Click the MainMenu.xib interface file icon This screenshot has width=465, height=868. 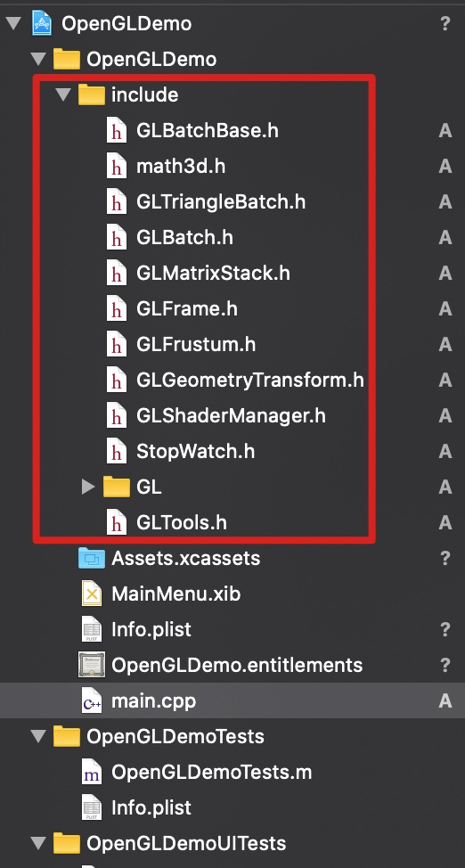pyautogui.click(x=92, y=594)
